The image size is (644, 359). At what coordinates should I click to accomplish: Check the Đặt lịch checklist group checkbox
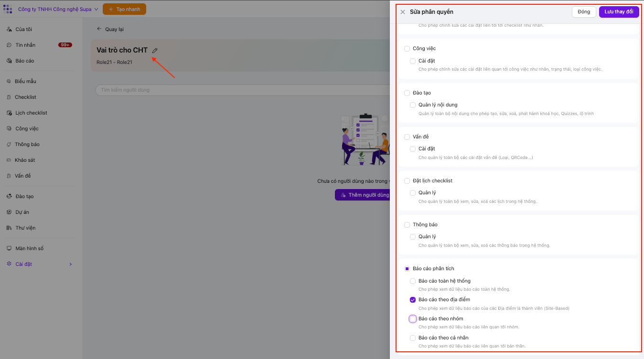click(407, 181)
